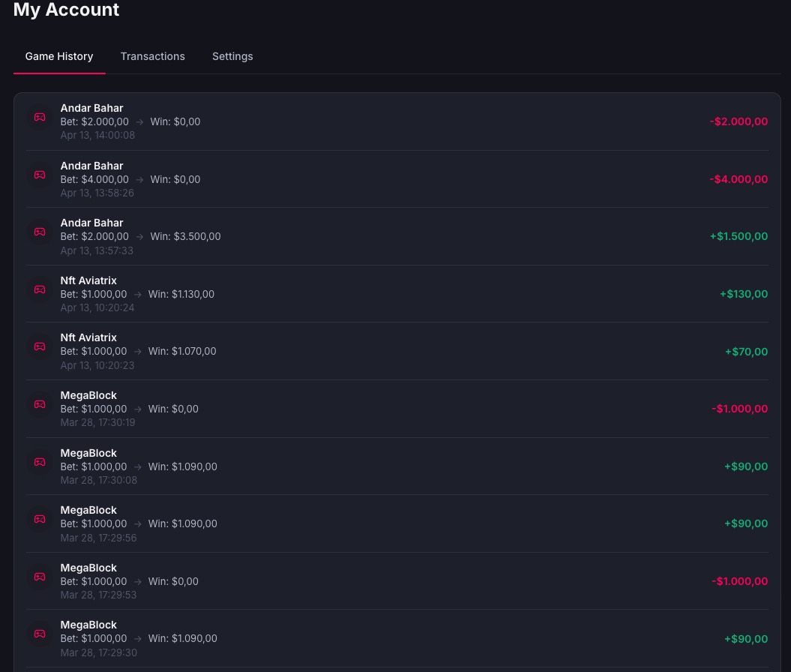This screenshot has width=791, height=672.
Task: Click the Apr 13, 10:20:24 timestamp
Action: click(97, 307)
